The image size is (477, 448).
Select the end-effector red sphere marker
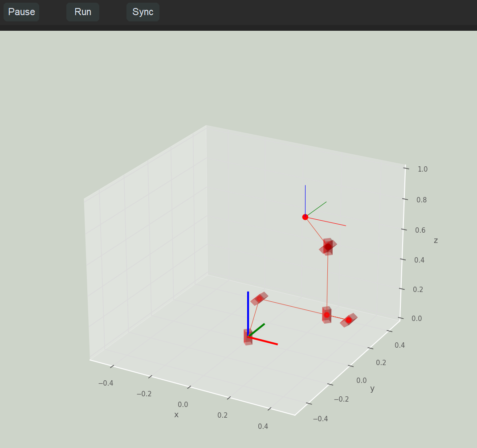tap(305, 217)
